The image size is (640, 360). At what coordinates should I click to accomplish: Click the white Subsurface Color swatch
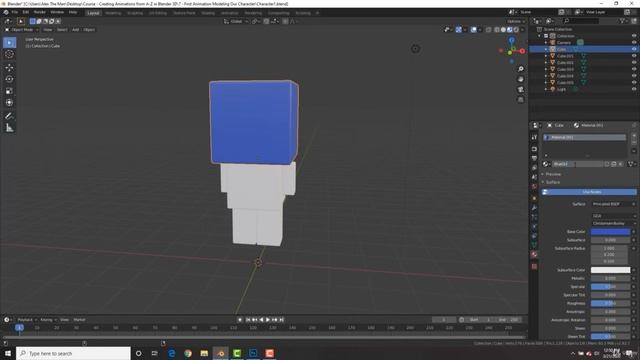pos(610,270)
